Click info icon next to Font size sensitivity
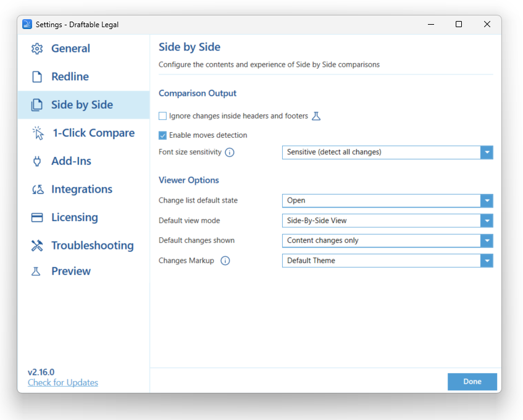Image resolution: width=523 pixels, height=420 pixels. coord(230,153)
